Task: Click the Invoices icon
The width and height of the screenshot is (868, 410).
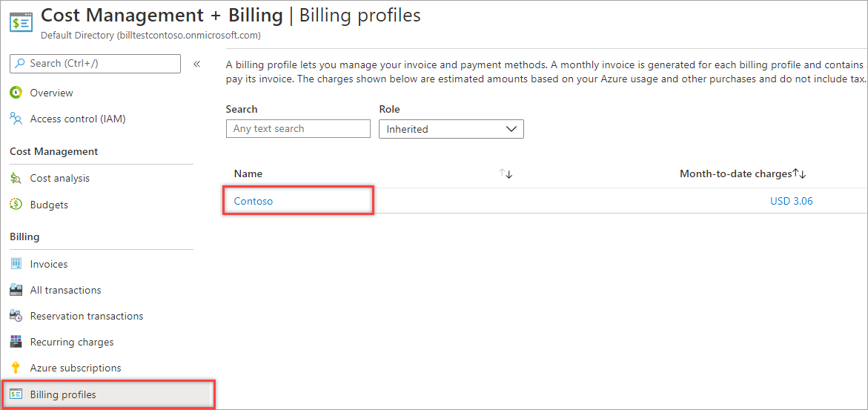Action: [x=16, y=264]
